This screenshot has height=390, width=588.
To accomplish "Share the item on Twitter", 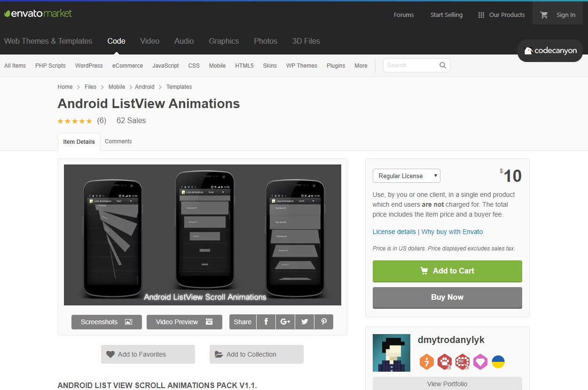I will pos(304,322).
